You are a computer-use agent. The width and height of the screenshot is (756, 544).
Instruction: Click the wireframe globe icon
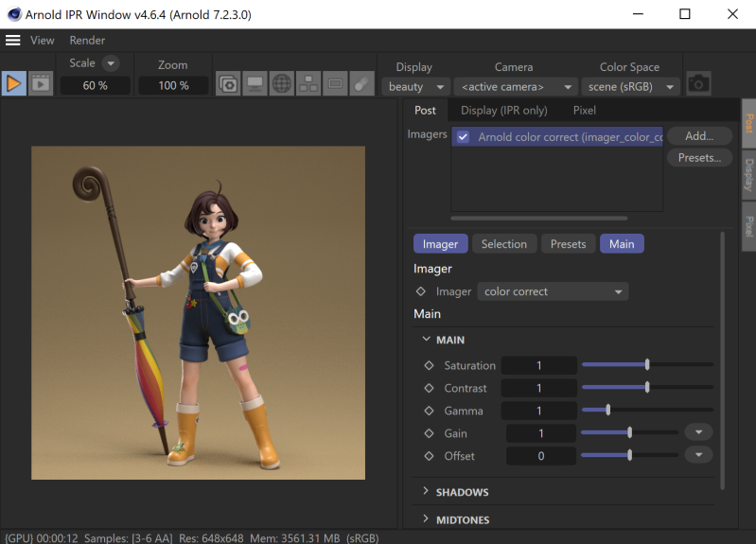[x=282, y=84]
